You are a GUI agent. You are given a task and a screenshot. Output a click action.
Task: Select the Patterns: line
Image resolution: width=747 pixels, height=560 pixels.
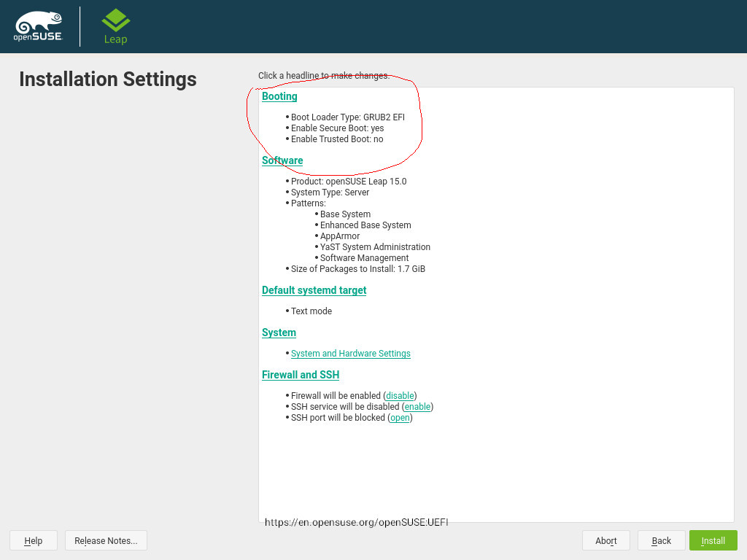pos(309,203)
